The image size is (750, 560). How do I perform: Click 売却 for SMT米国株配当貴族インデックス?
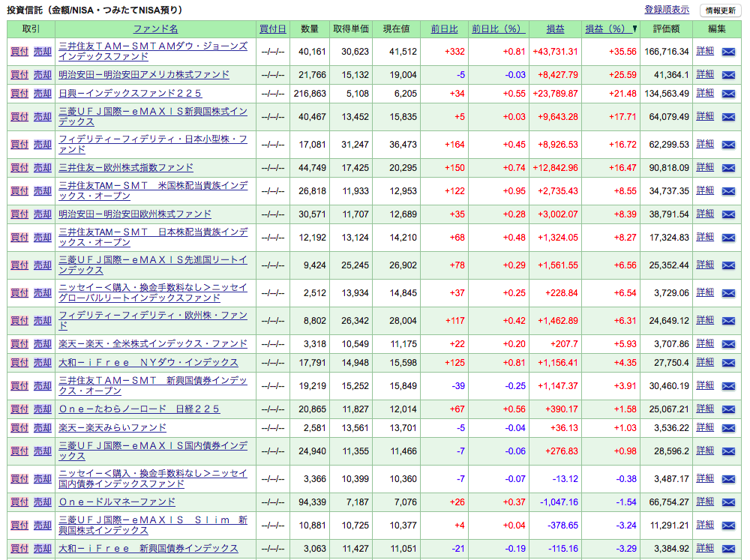pyautogui.click(x=43, y=191)
